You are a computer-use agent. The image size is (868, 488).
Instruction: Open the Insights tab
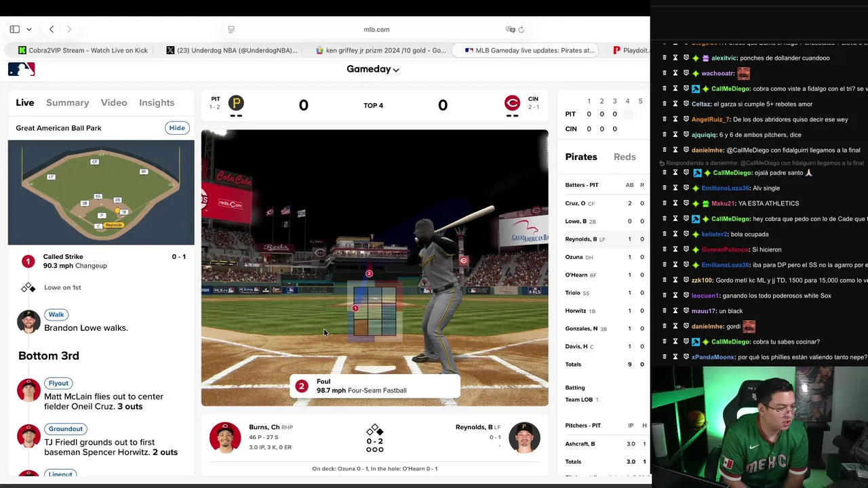[x=157, y=102]
